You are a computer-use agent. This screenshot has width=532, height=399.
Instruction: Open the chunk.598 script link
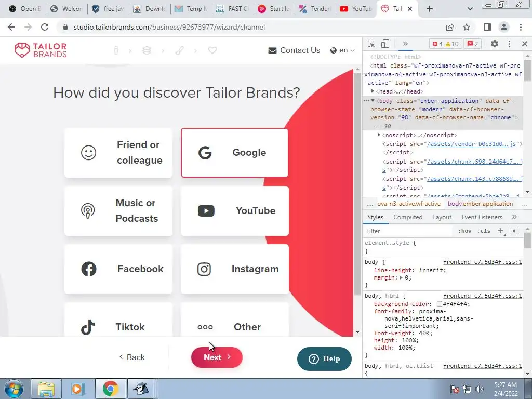(474, 162)
